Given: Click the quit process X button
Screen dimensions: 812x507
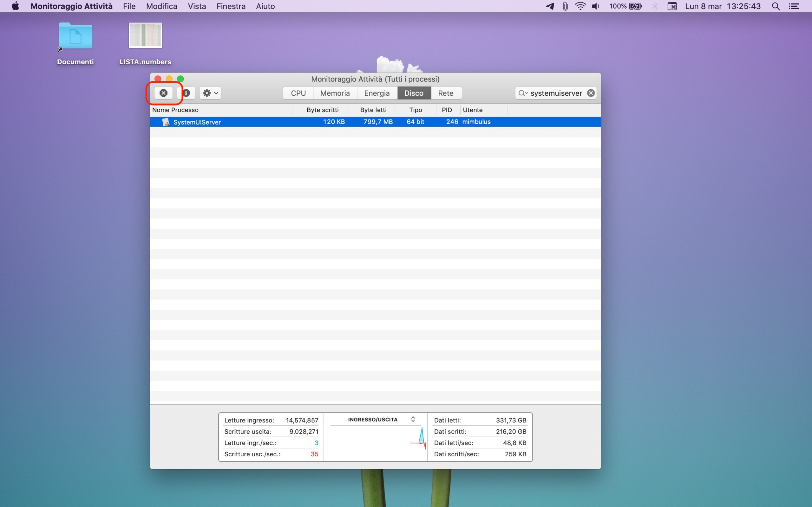Looking at the screenshot, I should click(x=163, y=93).
